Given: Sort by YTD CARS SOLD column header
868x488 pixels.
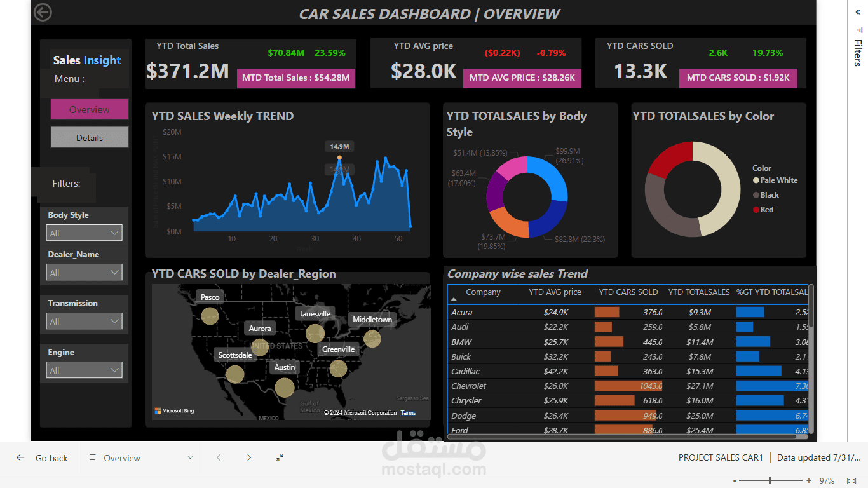Looking at the screenshot, I should tap(628, 292).
